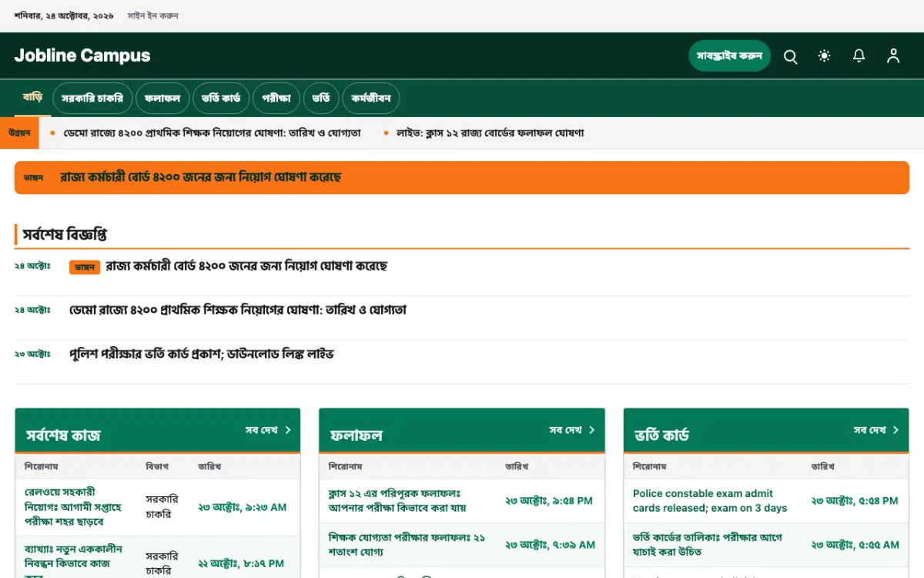Click the সাবস্ক্রাইব করুন button

729,56
